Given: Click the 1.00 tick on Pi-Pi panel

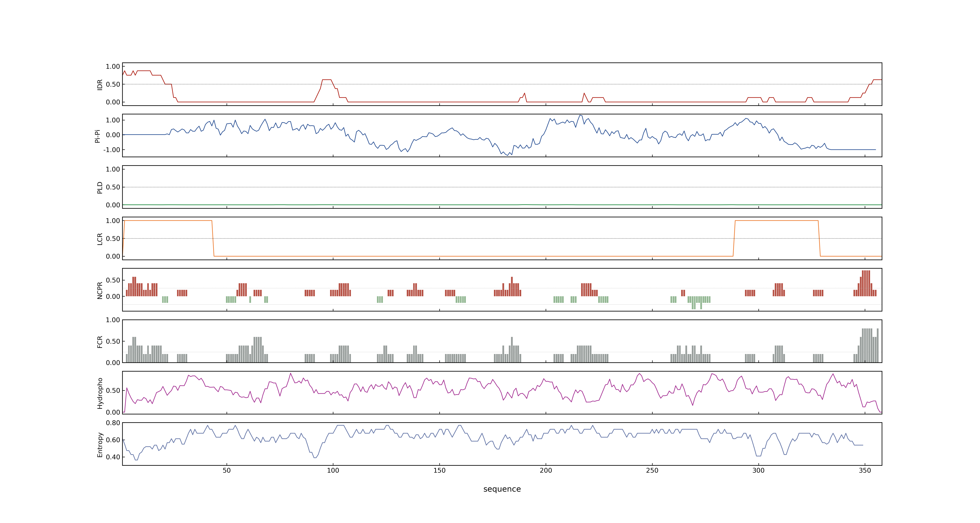Looking at the screenshot, I should pos(113,120).
